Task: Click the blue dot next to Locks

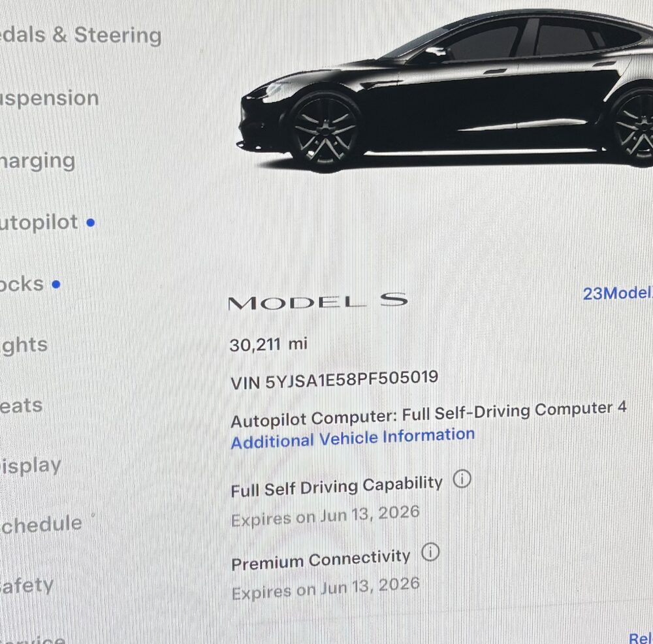Action: coord(56,285)
